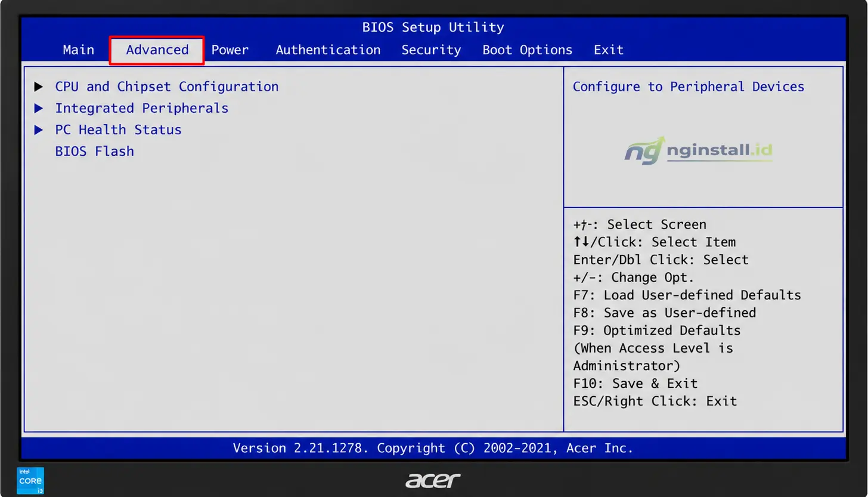Switch to Boot Options tab
This screenshot has height=497, width=868.
(x=527, y=50)
